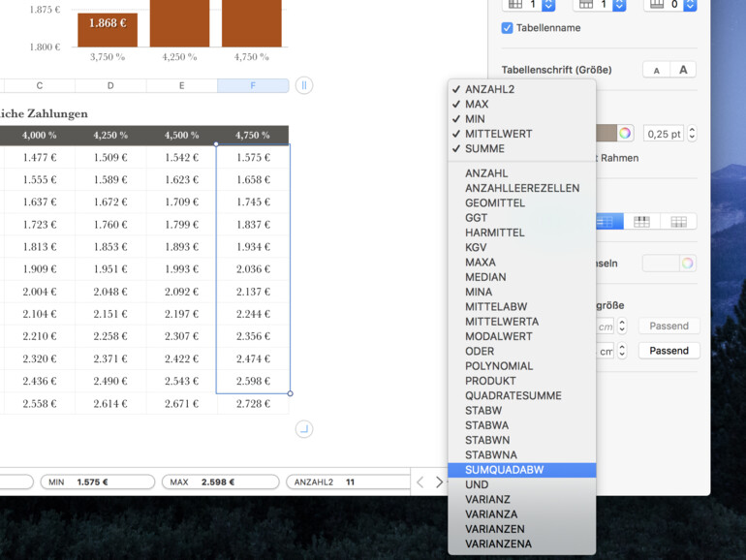Screen dimensions: 746x560
Task: Click the lower Passend button
Action: [668, 351]
